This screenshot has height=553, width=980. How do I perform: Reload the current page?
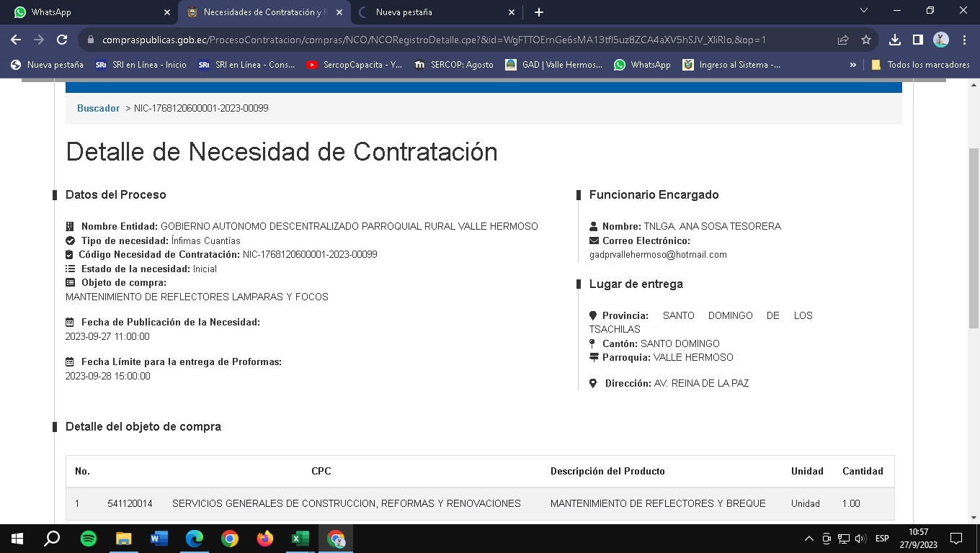[x=62, y=40]
